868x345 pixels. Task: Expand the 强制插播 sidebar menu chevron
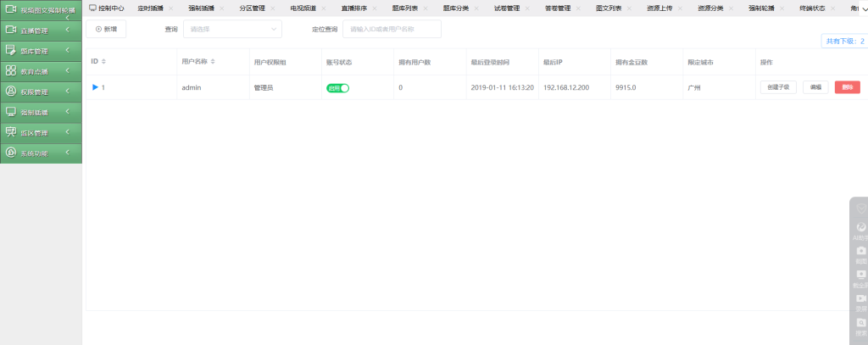tap(67, 112)
